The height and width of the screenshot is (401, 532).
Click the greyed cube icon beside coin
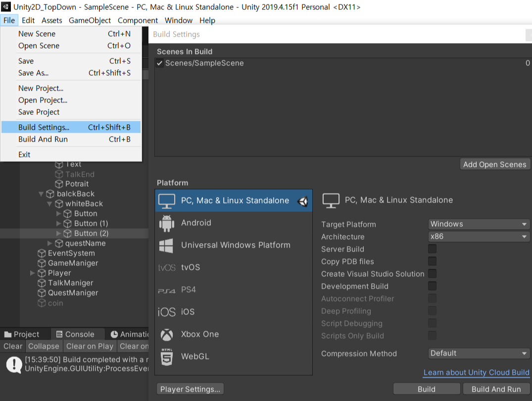point(42,303)
